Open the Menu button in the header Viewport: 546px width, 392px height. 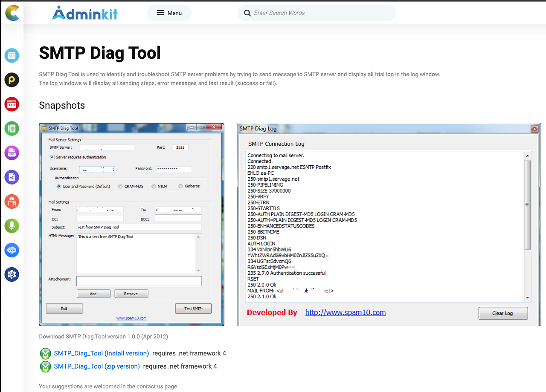[169, 13]
